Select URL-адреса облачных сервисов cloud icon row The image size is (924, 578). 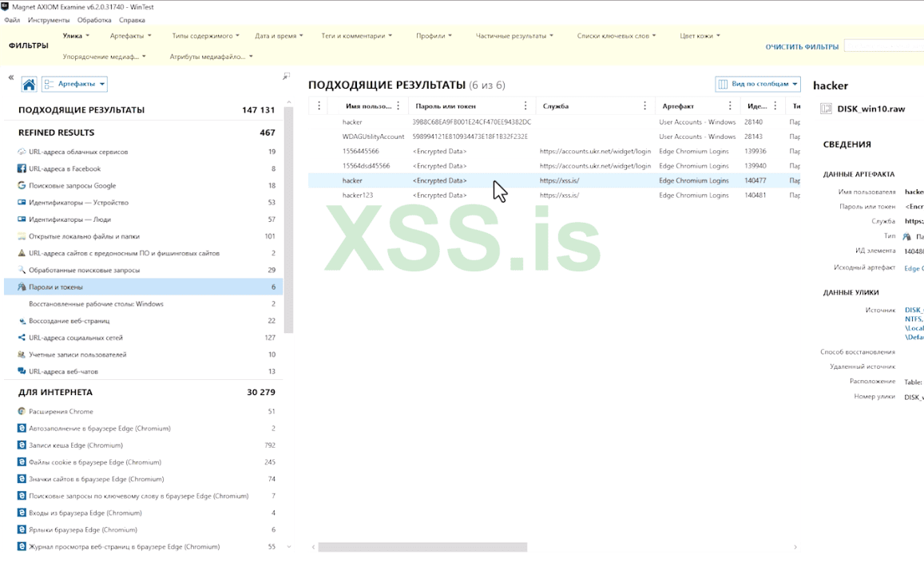22,152
